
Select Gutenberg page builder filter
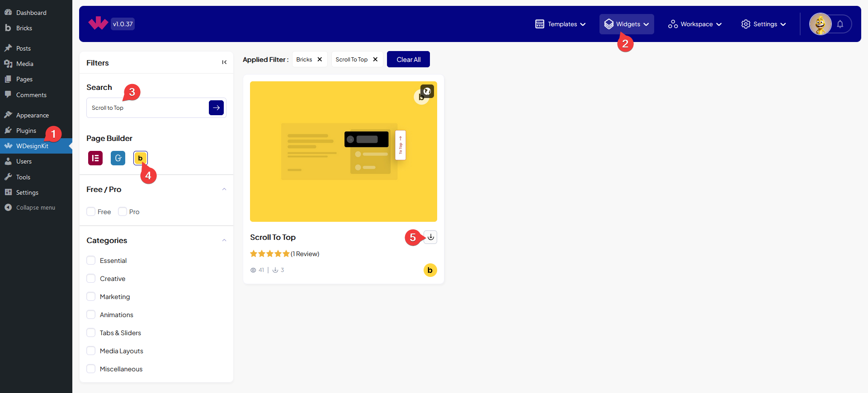118,158
